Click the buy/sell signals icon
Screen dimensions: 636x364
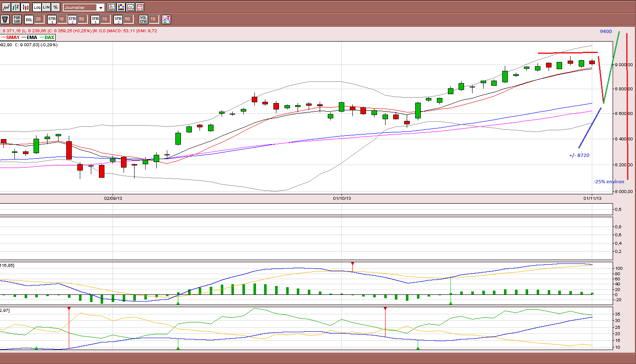[x=166, y=20]
